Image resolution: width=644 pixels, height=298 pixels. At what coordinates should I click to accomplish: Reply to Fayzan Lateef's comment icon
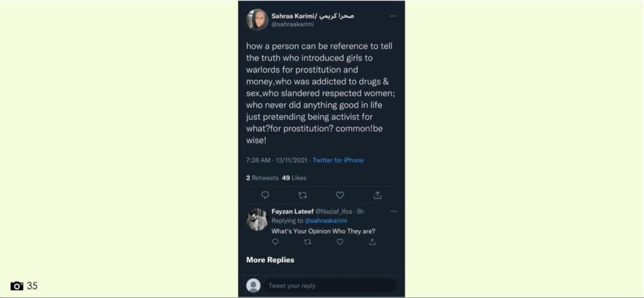click(275, 241)
